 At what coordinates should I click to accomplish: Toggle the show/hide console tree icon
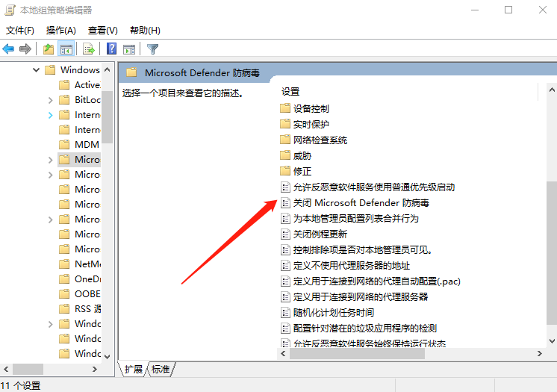(66, 49)
